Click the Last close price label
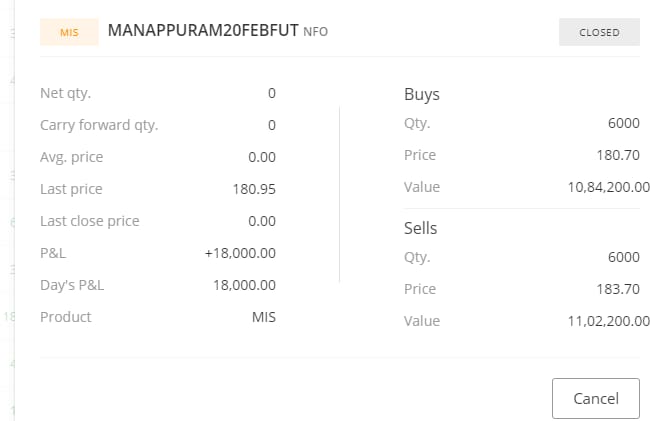The image size is (650, 421). [x=89, y=221]
